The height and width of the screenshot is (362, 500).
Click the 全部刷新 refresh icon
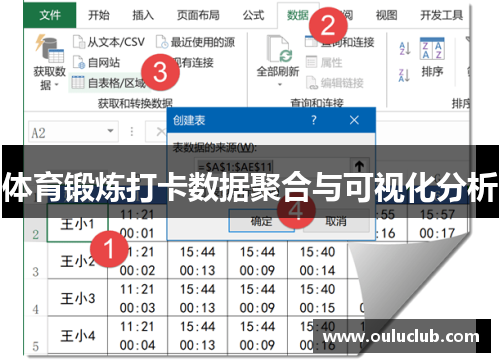pos(279,49)
